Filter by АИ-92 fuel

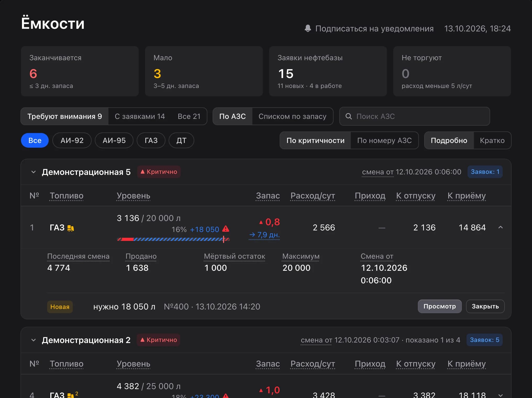click(72, 140)
